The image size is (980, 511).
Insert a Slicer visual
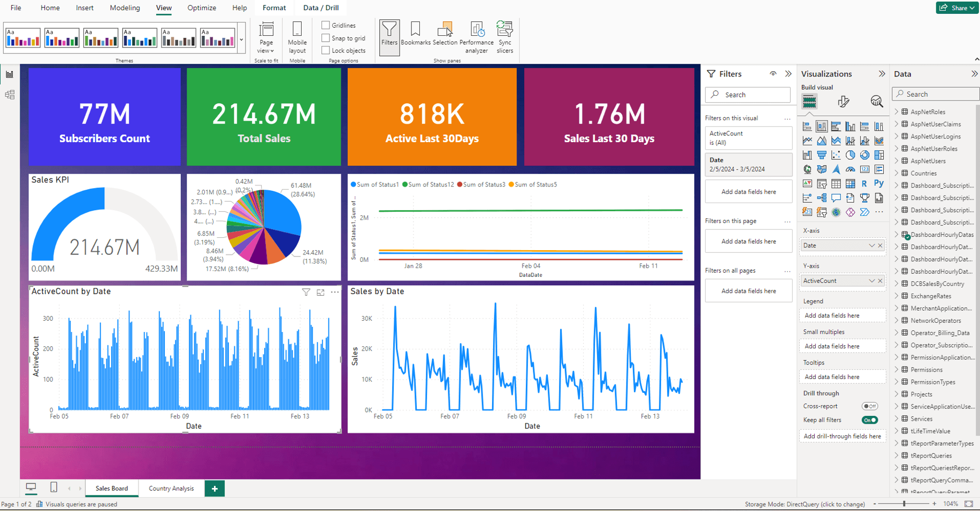click(x=822, y=183)
